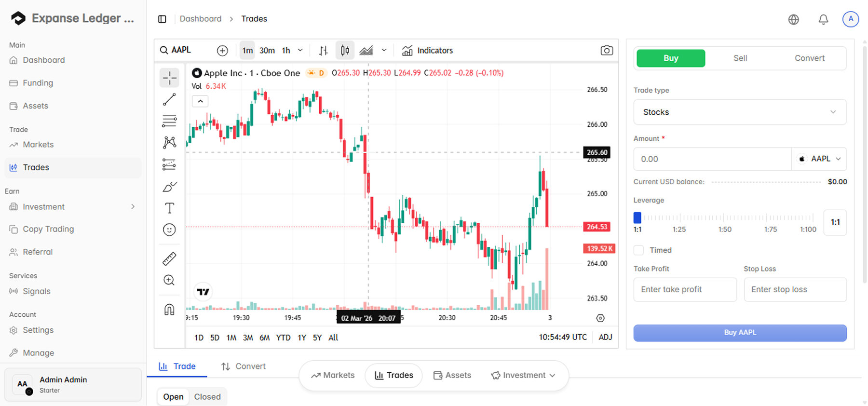The image size is (868, 406).
Task: Click the leverage slider handle
Action: [637, 217]
